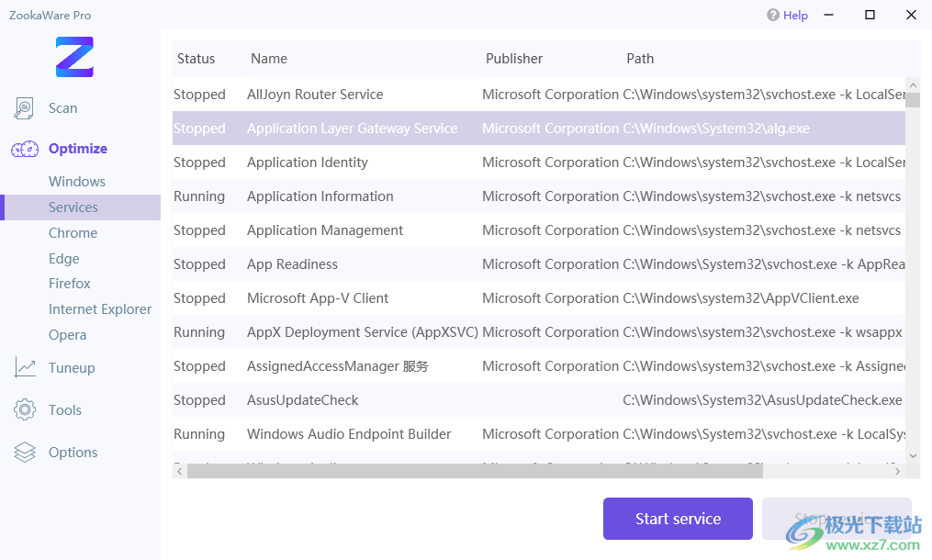The image size is (932, 560).
Task: Click the ZookaWare Z logo
Action: tap(74, 57)
